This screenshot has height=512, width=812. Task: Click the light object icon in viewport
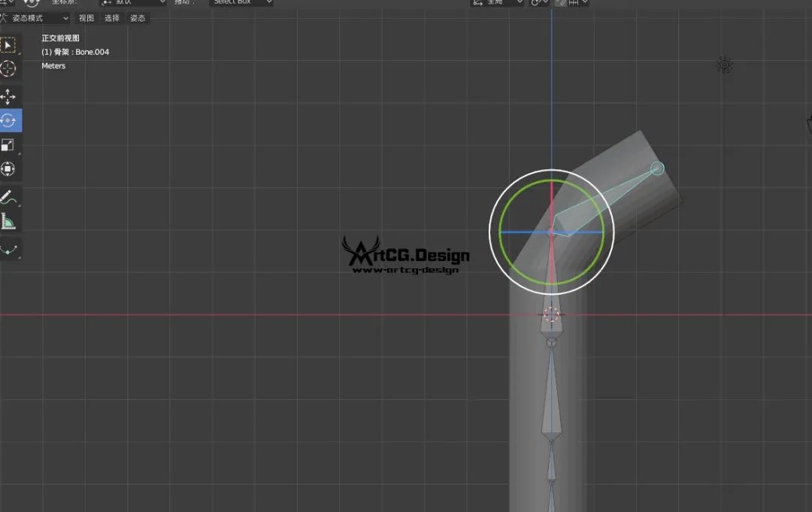[x=724, y=65]
